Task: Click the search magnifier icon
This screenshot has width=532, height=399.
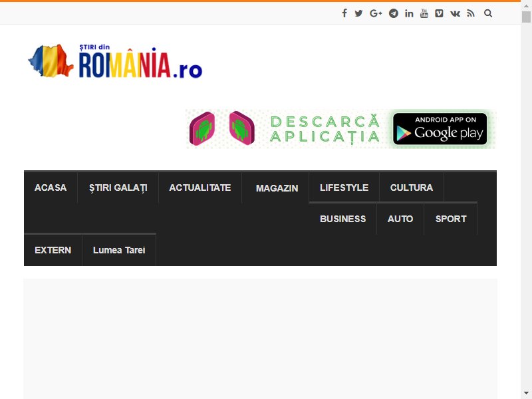Action: (x=488, y=13)
